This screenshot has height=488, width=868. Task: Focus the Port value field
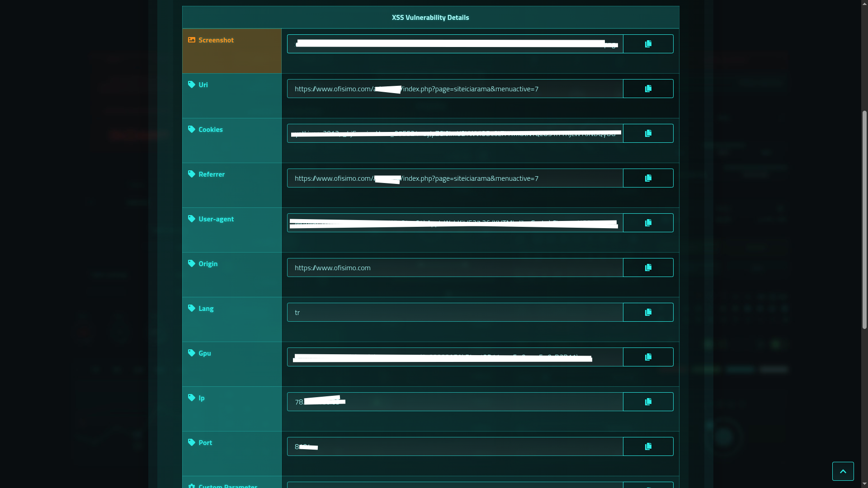(455, 446)
